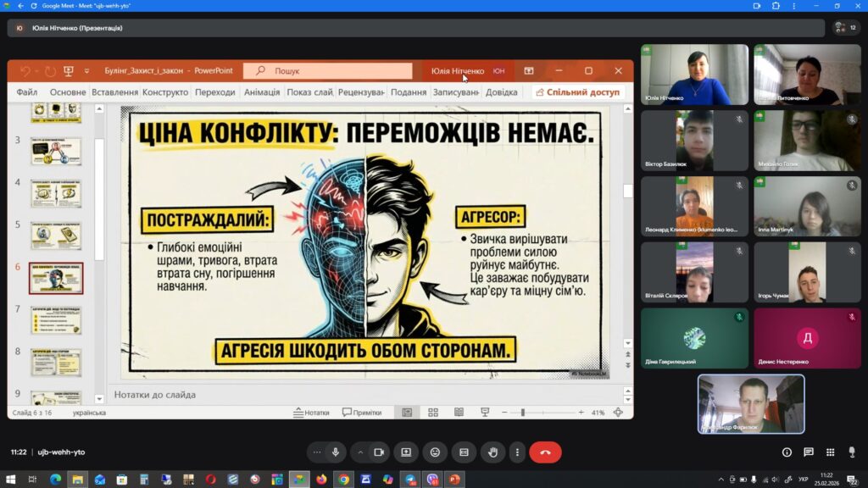Open the meeting chat panel

coord(808,452)
